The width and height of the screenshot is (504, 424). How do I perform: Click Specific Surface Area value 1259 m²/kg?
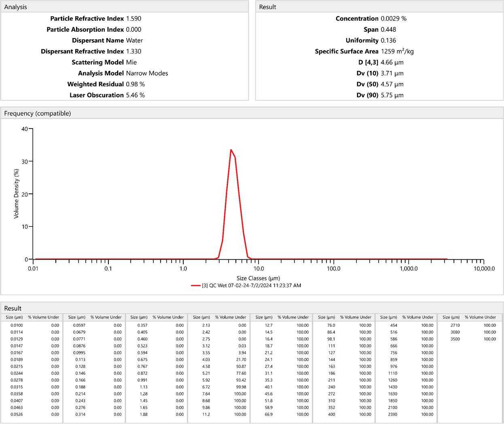tap(397, 51)
